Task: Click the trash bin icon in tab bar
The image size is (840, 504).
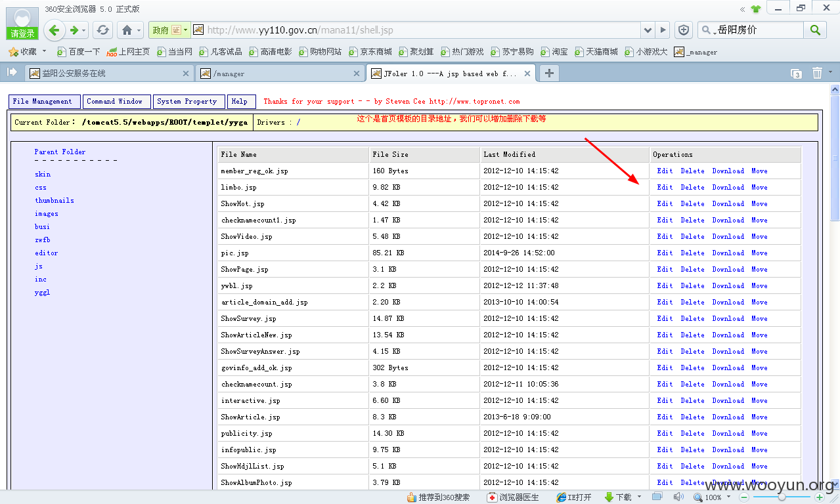Action: pos(817,73)
